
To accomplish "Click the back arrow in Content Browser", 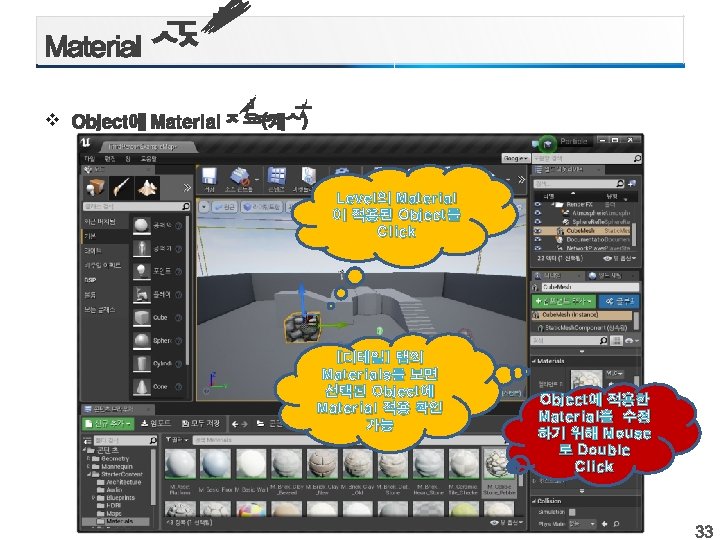I will point(235,424).
